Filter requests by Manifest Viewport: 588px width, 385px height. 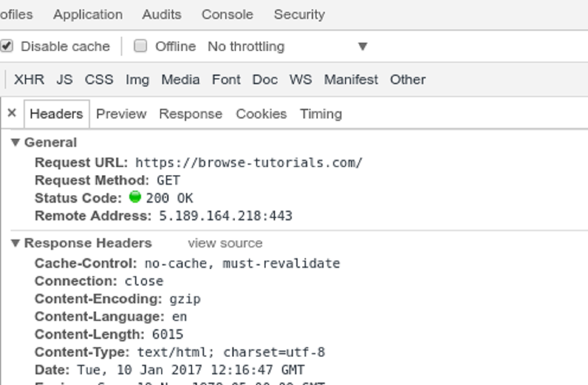(x=351, y=79)
